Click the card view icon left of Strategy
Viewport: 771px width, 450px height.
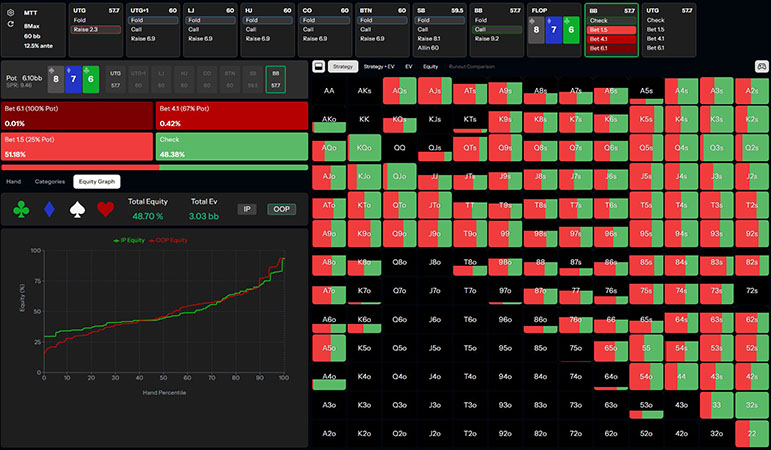[x=318, y=66]
